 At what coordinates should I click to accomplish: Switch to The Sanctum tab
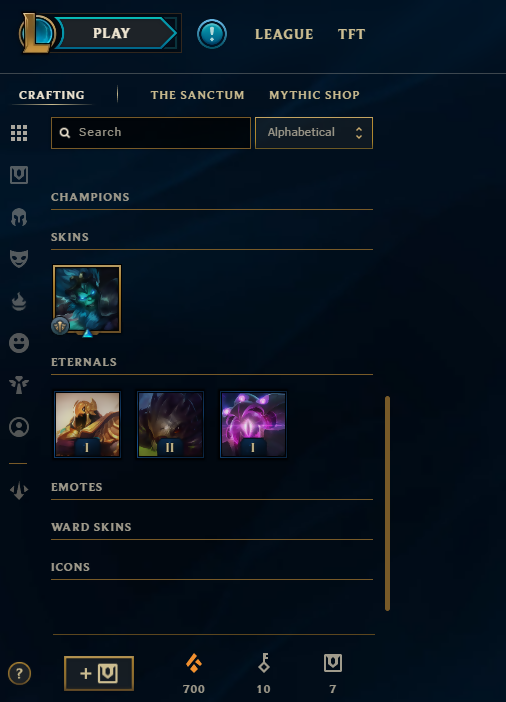pos(197,95)
